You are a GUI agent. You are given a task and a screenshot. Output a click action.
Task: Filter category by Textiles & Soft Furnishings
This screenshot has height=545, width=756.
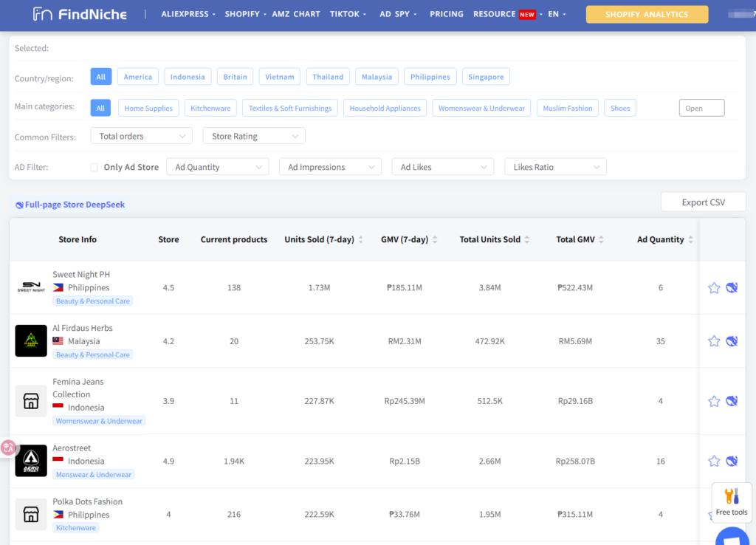coord(290,108)
